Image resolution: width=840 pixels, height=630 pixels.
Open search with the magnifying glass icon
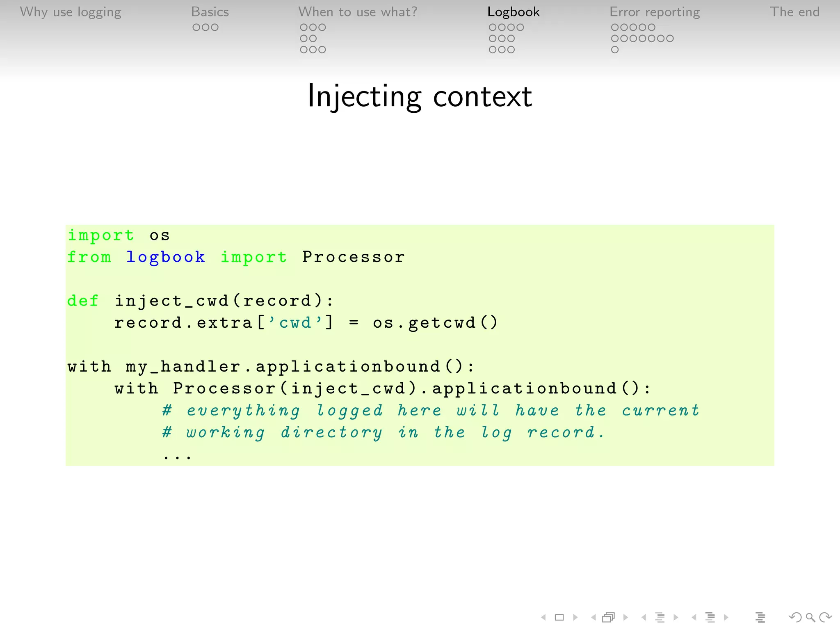click(810, 617)
